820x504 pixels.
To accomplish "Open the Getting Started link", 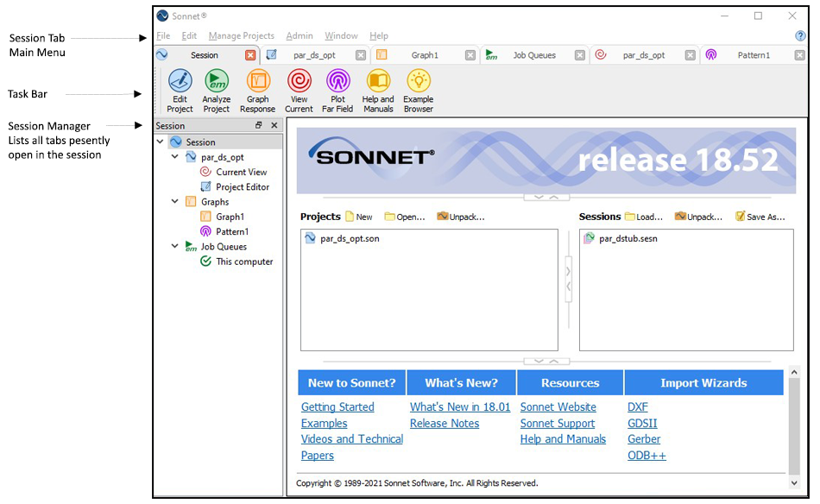I will (x=337, y=406).
